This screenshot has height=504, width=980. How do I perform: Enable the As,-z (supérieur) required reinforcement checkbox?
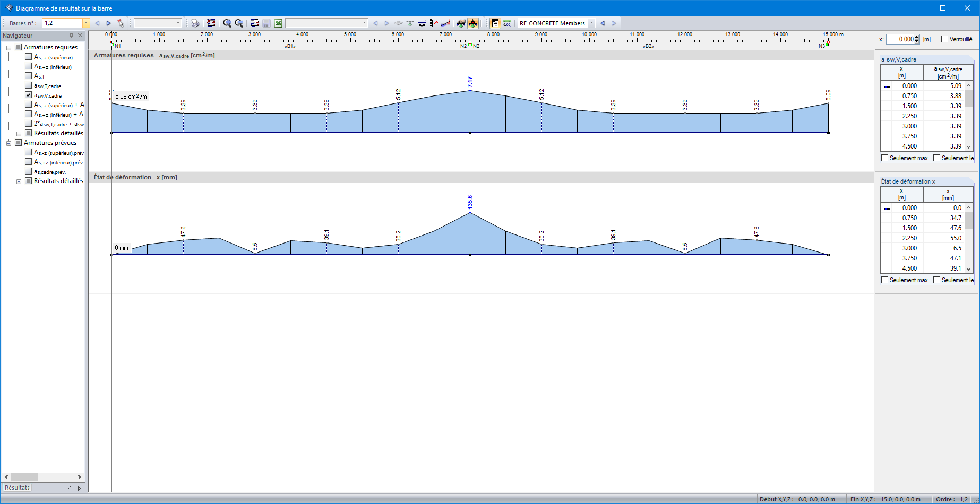click(x=29, y=57)
